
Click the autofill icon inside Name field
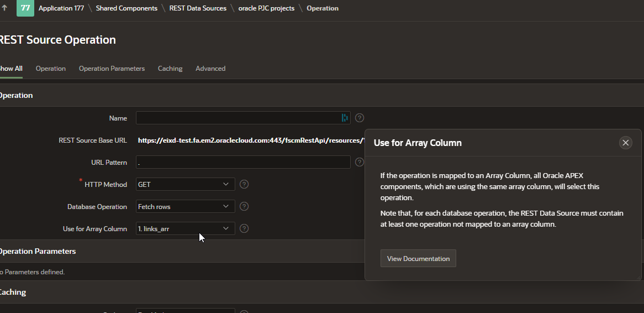tap(345, 118)
